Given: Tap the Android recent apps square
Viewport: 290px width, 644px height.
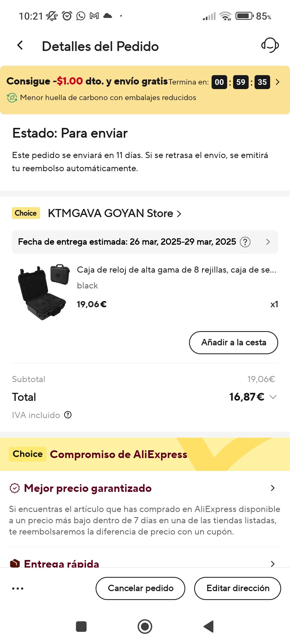Looking at the screenshot, I should point(81,627).
